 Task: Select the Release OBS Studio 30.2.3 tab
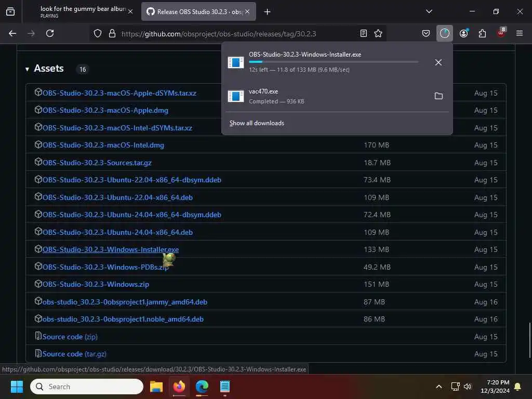pos(198,11)
